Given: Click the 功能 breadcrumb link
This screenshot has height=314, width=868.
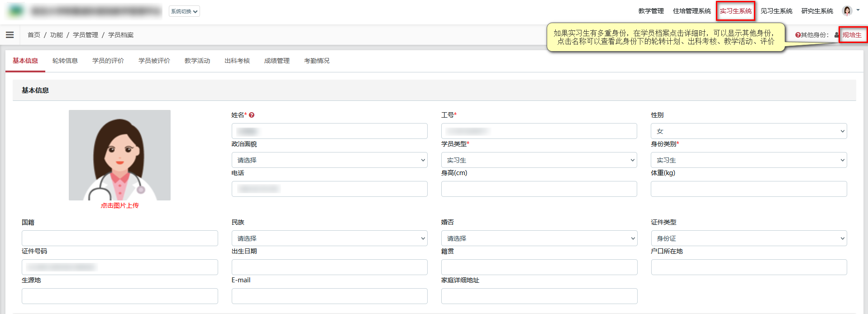Looking at the screenshot, I should point(57,35).
